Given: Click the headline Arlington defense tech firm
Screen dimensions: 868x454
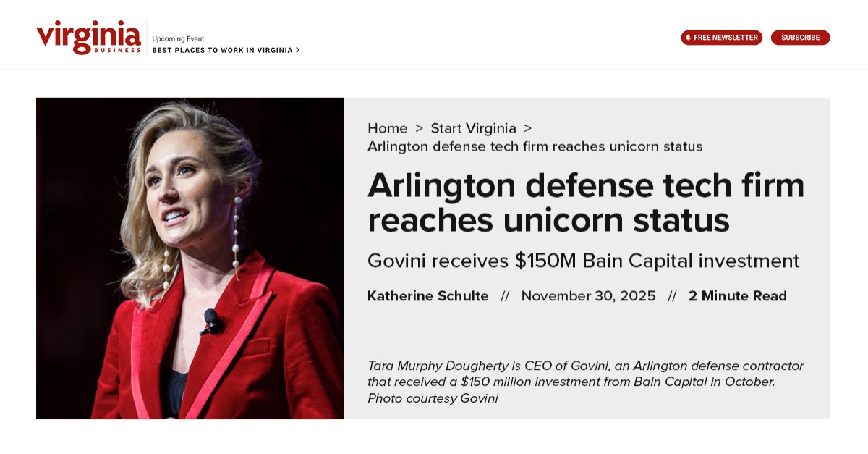Looking at the screenshot, I should click(x=586, y=203).
